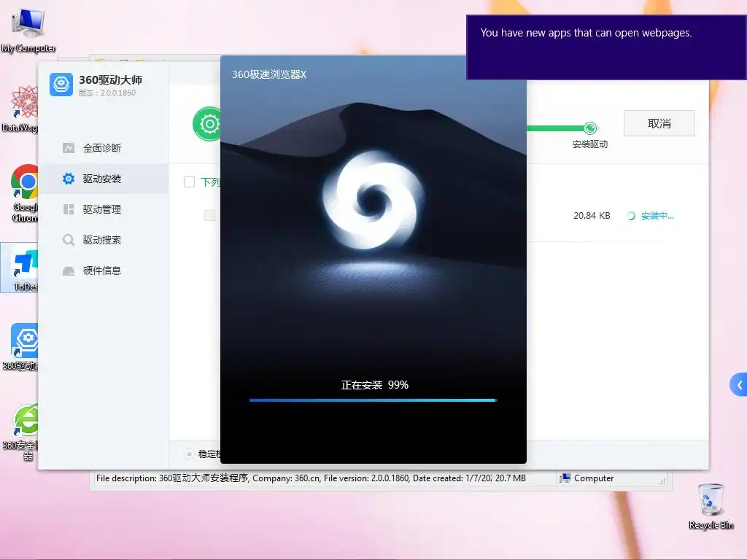Viewport: 747px width, 560px height.
Task: Click the 驱动管理 grid icon in the sidebar
Action: point(69,209)
